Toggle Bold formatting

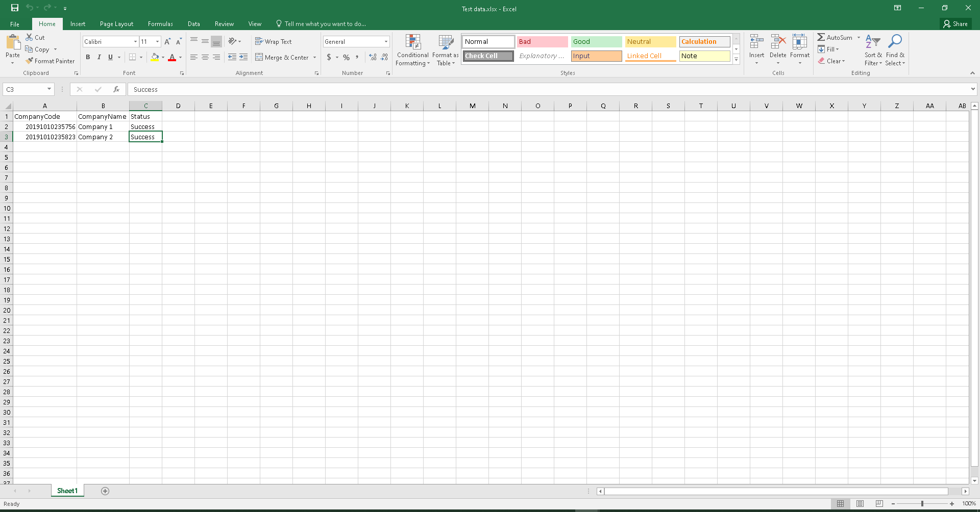coord(88,57)
